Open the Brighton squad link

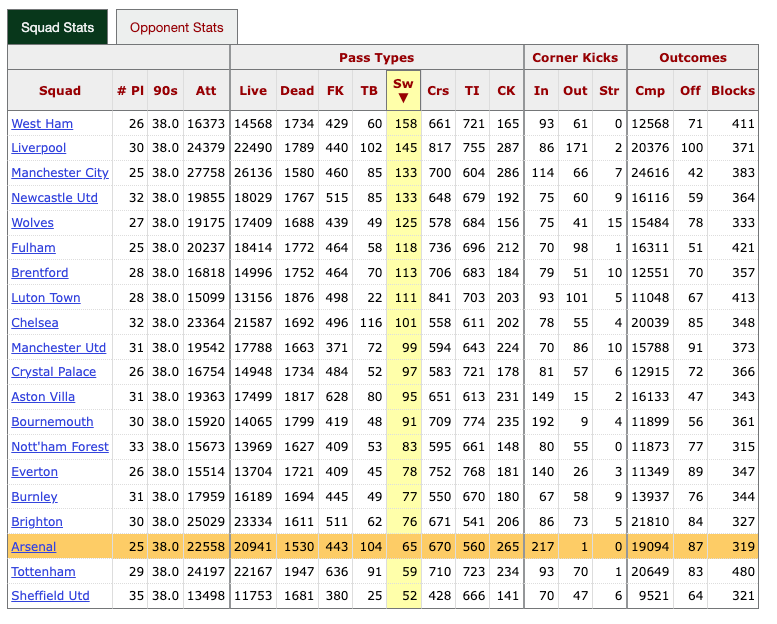(x=37, y=522)
